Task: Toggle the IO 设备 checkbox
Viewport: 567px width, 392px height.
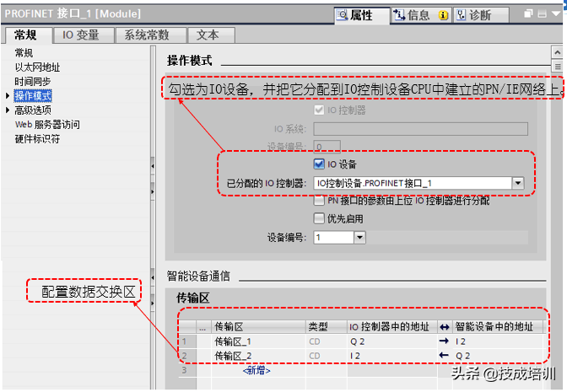Action: click(x=319, y=164)
